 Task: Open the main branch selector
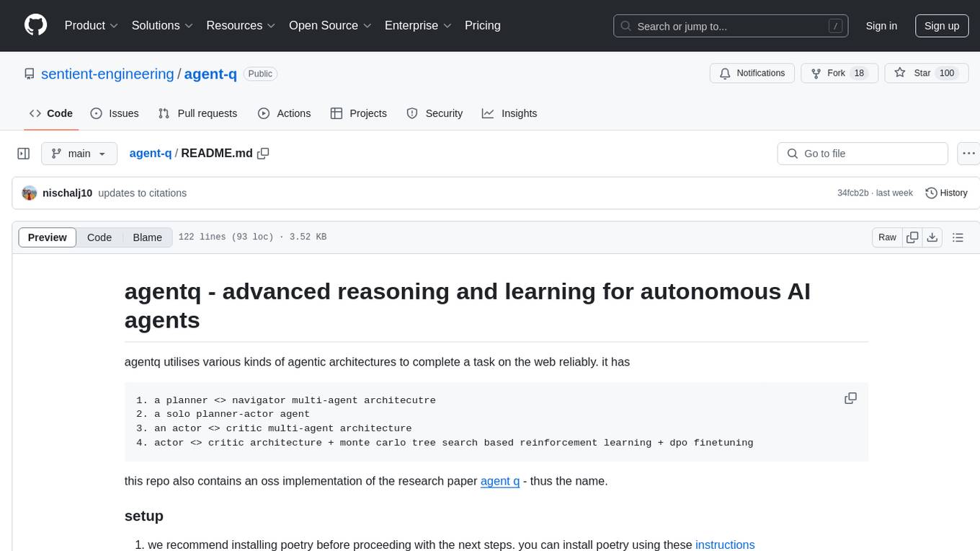79,154
